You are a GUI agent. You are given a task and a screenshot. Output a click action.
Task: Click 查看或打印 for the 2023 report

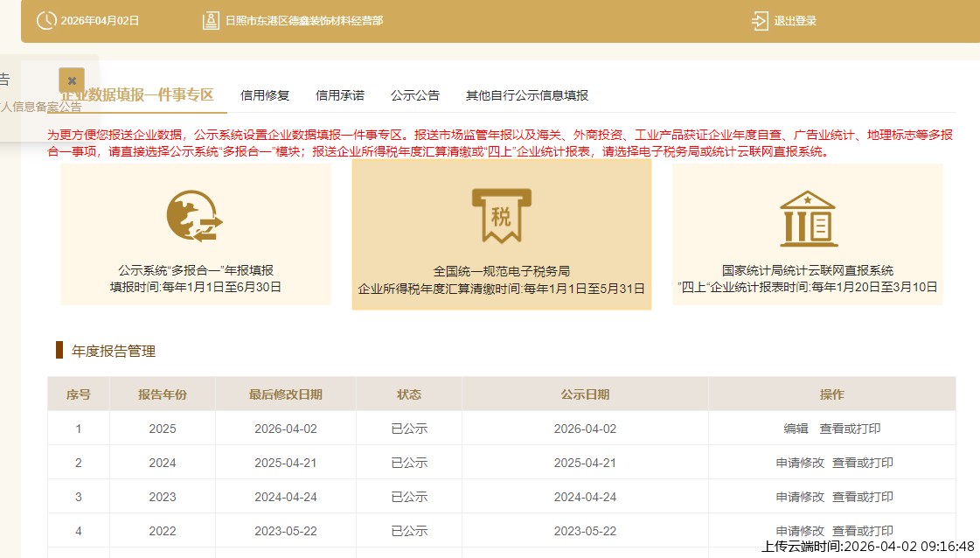click(863, 497)
